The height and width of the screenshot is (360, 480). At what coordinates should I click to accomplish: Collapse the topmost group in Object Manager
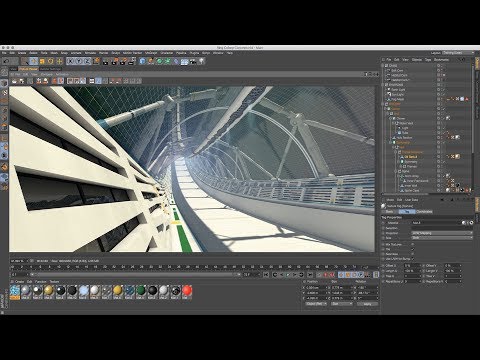[x=383, y=66]
